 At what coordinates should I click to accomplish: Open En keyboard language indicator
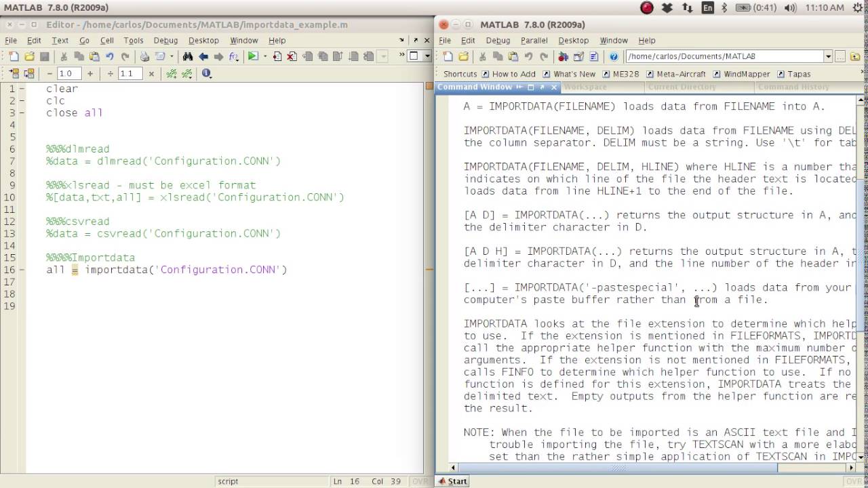click(708, 7)
